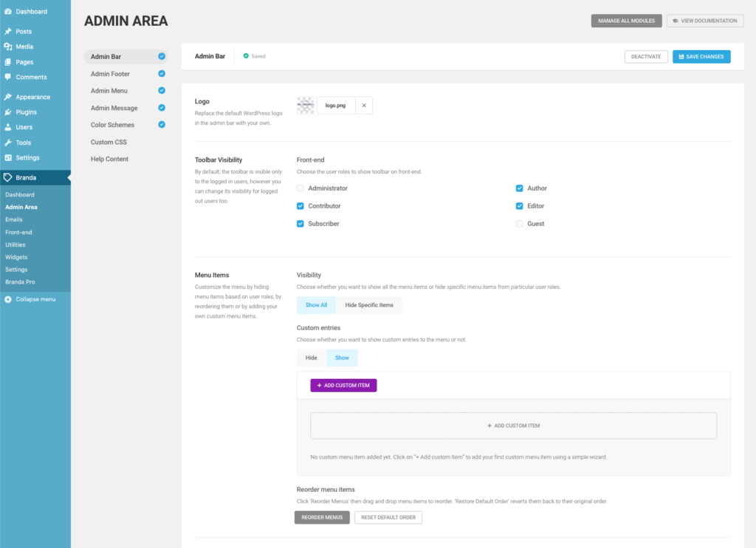Screen dimensions: 756x548
Task: Click Reset Default Order button
Action: point(388,518)
